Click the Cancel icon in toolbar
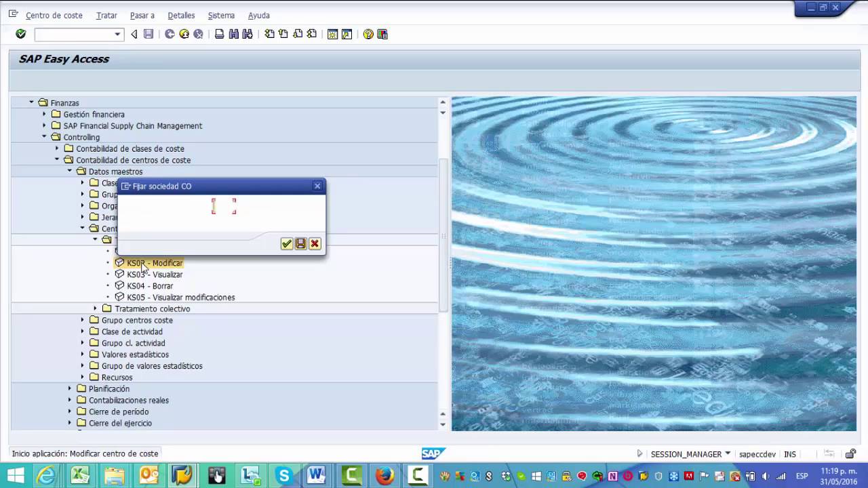Viewport: 868px width, 488px height. click(198, 34)
